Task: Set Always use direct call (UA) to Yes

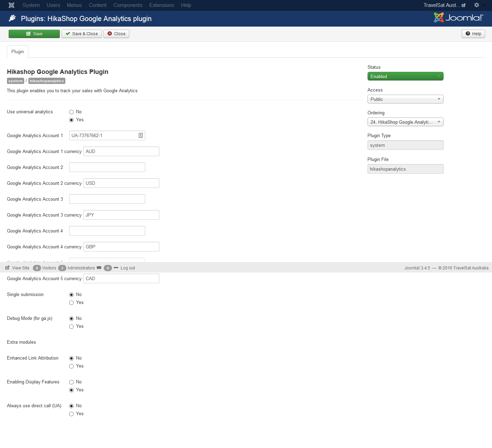Action: click(x=72, y=414)
